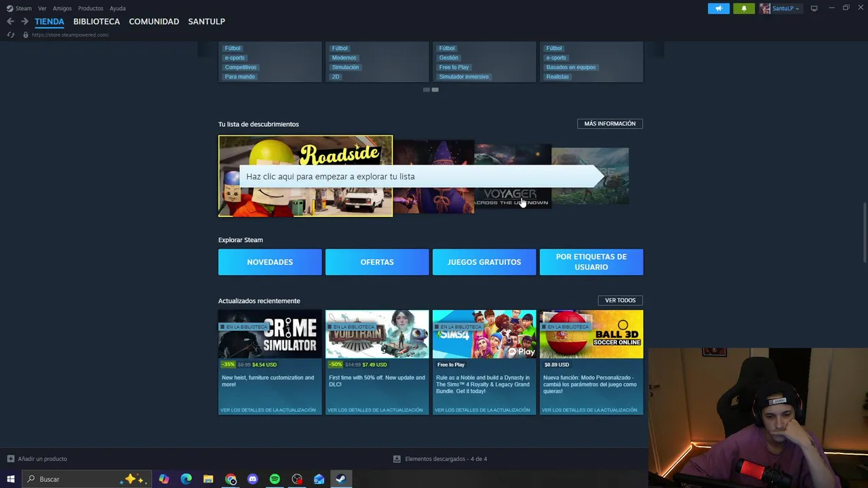Open the Steam menu
Image resolution: width=868 pixels, height=488 pixels.
(24, 8)
